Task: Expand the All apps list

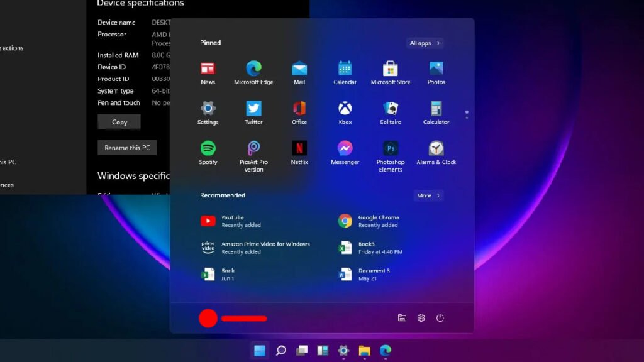Action: click(423, 43)
